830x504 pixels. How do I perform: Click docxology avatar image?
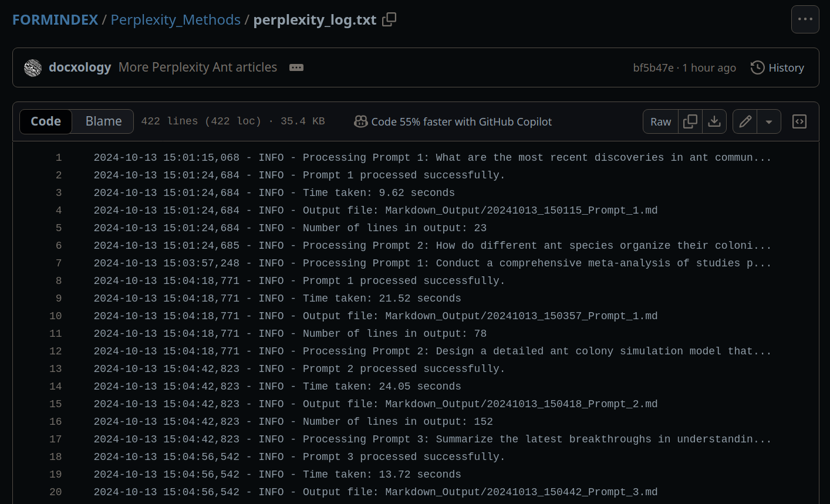tap(33, 67)
